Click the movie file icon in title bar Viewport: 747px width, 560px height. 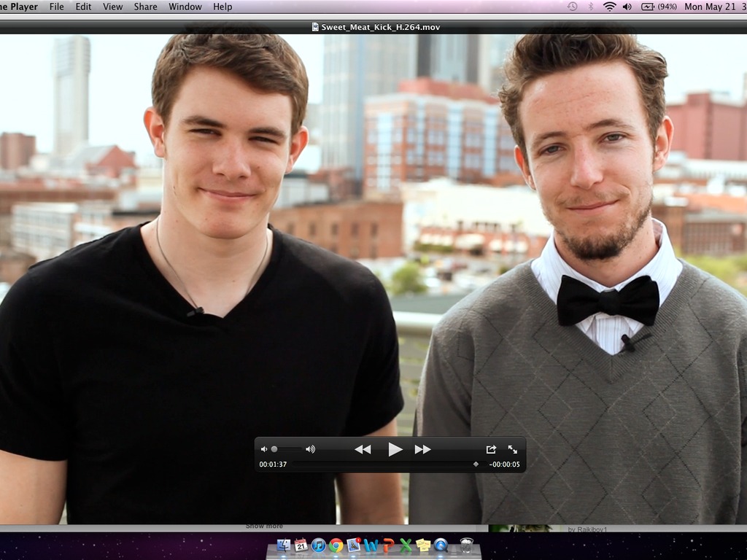315,27
